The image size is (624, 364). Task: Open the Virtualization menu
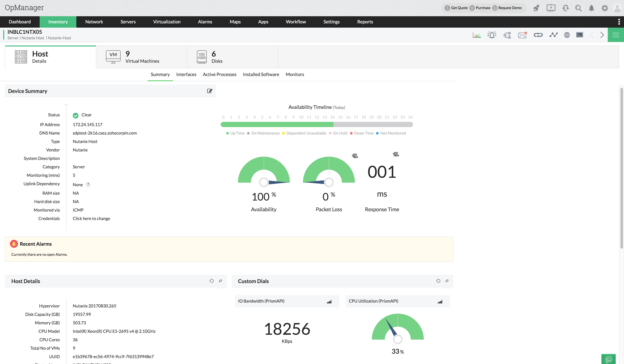point(167,22)
